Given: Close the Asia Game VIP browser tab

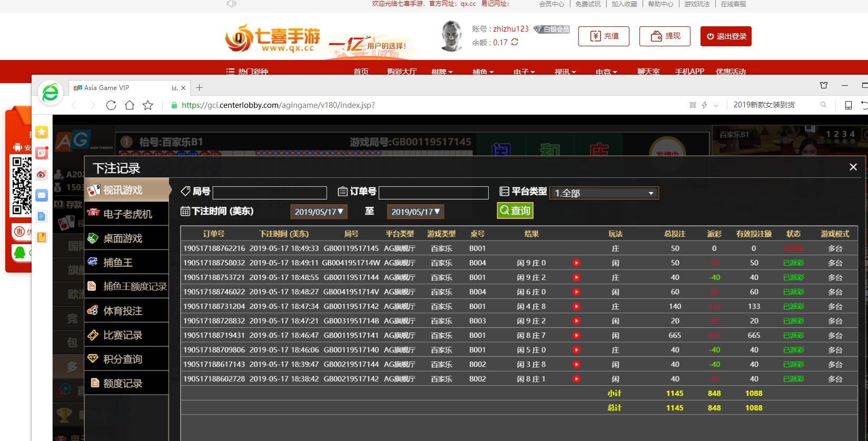Looking at the screenshot, I should pos(183,88).
